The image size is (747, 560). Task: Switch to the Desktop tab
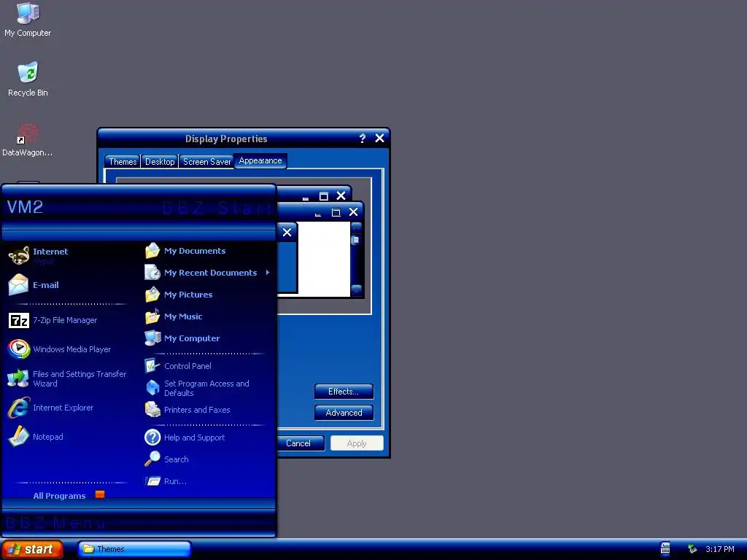pyautogui.click(x=160, y=162)
